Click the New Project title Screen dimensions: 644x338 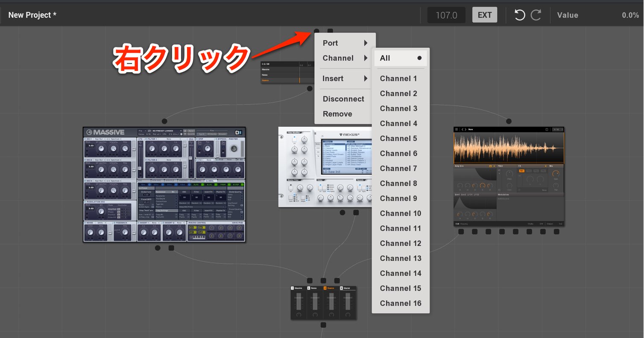(32, 15)
